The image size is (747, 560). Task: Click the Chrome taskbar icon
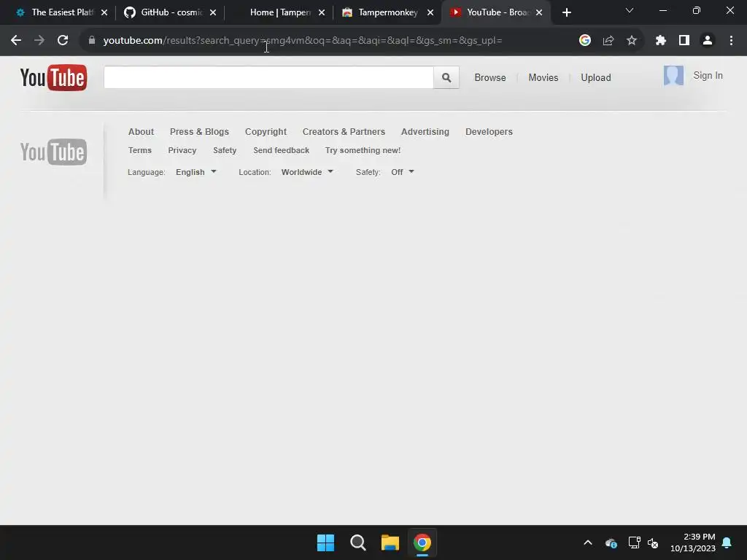(422, 542)
